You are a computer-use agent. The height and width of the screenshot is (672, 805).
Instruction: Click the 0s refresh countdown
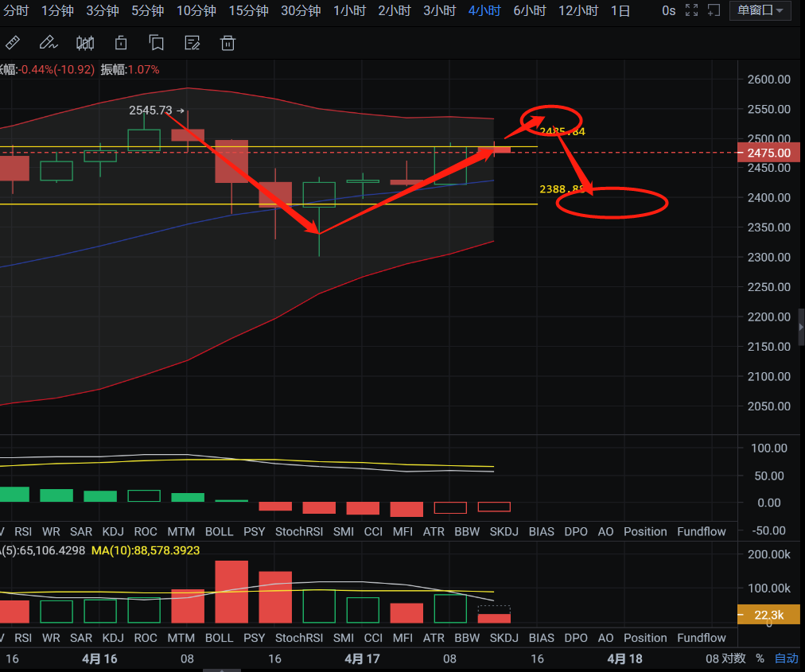668,11
